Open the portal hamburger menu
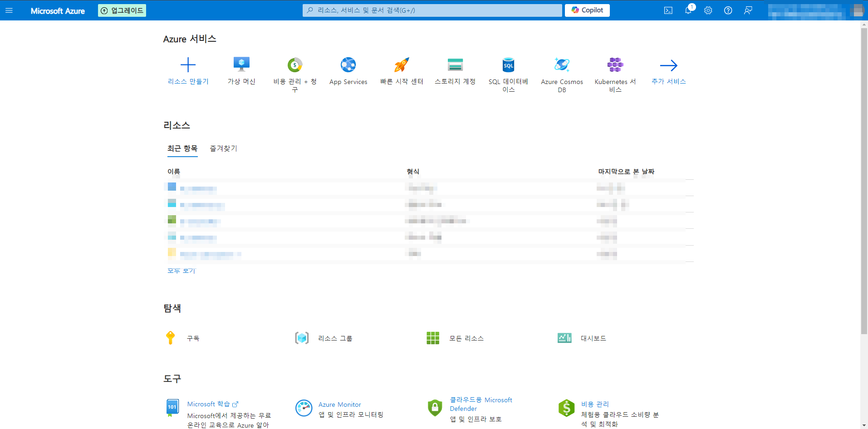The height and width of the screenshot is (429, 868). pos(9,10)
